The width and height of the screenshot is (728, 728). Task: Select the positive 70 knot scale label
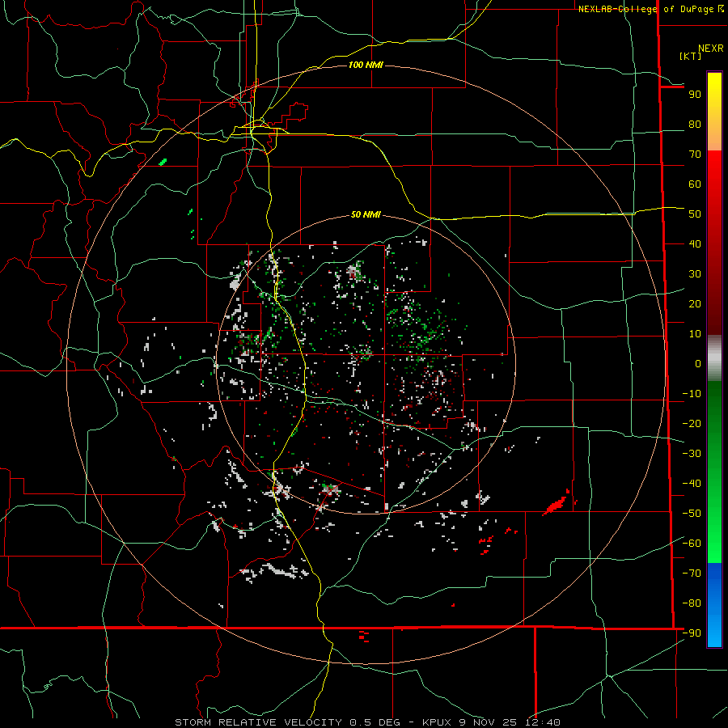tap(695, 154)
